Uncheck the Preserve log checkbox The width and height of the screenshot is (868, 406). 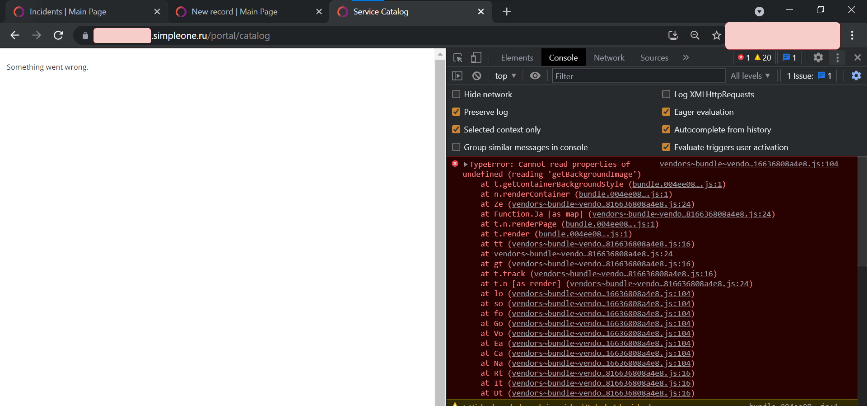coord(456,112)
